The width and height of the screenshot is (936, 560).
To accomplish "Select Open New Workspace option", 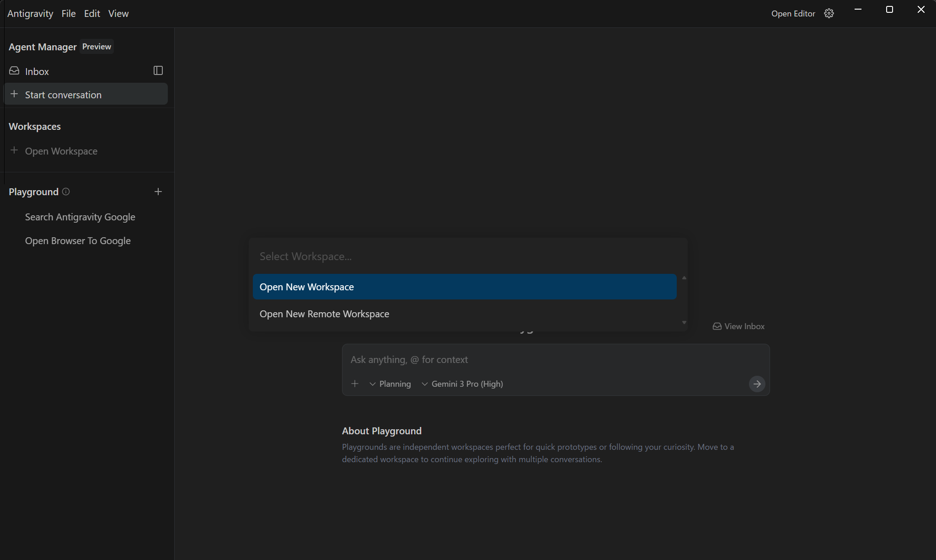I will [464, 287].
